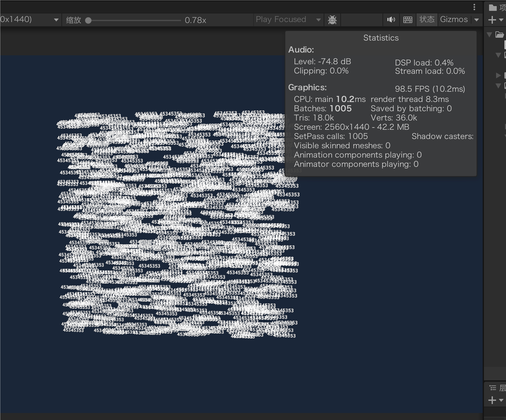The height and width of the screenshot is (420, 506).
Task: Click the DSP load: 0.4% text
Action: coord(424,63)
